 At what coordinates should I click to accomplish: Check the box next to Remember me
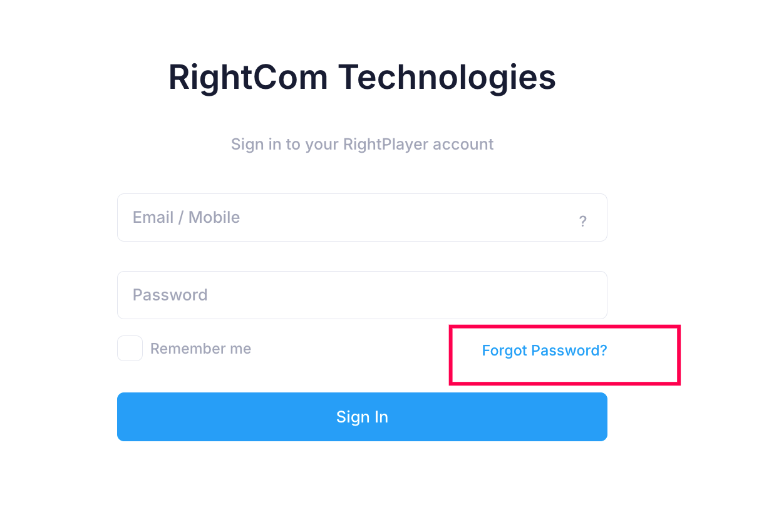[130, 348]
